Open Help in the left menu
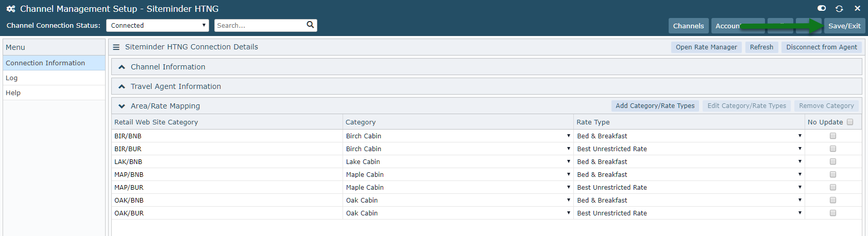The height and width of the screenshot is (236, 868). click(54, 93)
